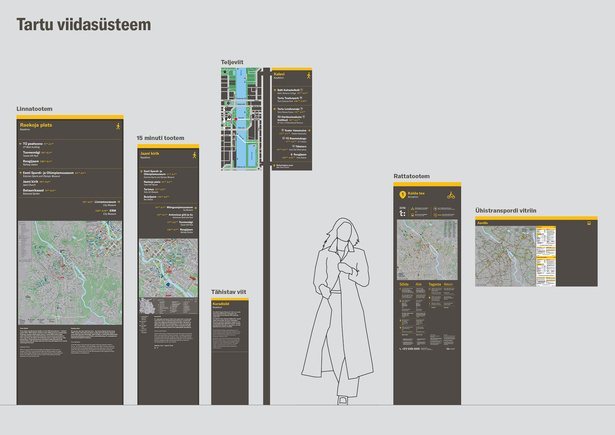615x435 pixels.
Task: Open the blue river map on Teljeviit sign
Action: (241, 120)
